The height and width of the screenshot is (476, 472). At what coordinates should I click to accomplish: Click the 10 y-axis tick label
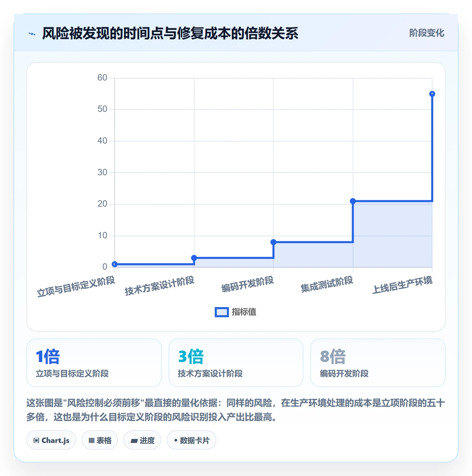pos(102,236)
